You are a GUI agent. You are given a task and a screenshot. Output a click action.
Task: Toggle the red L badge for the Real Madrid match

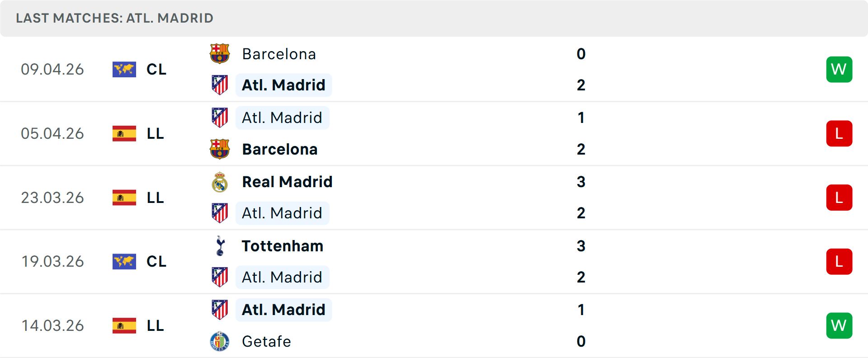(x=839, y=198)
